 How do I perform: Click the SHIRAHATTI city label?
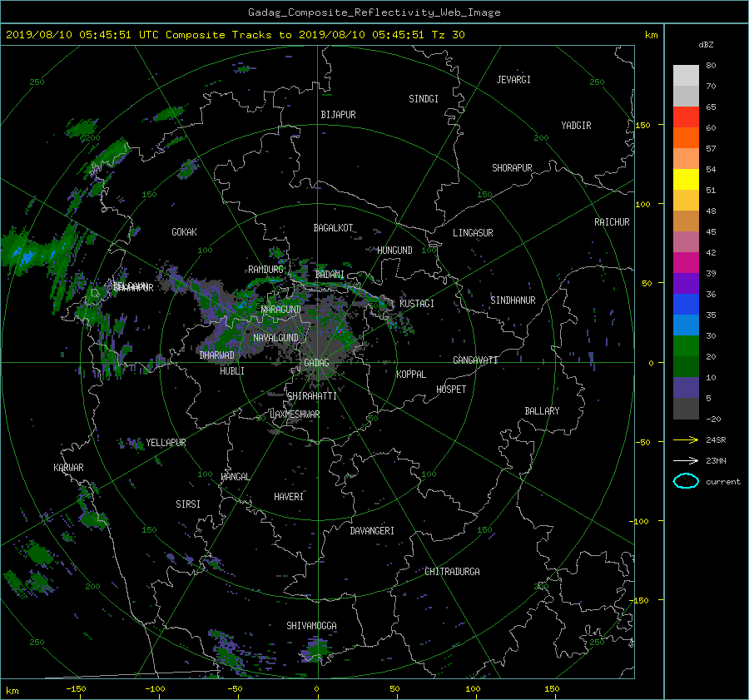click(312, 396)
